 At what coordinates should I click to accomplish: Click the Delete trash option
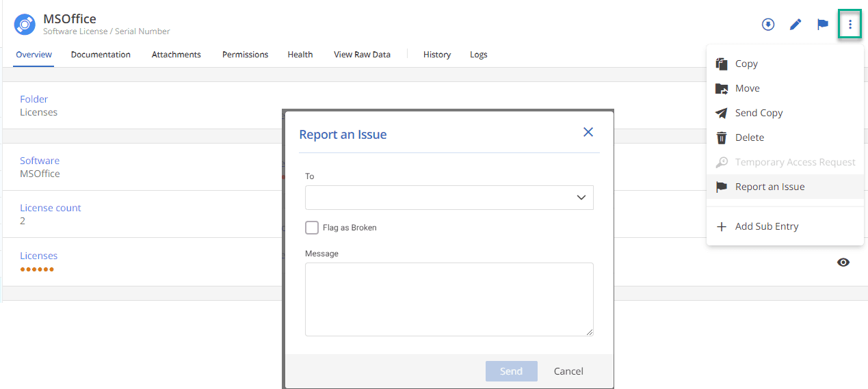[749, 137]
